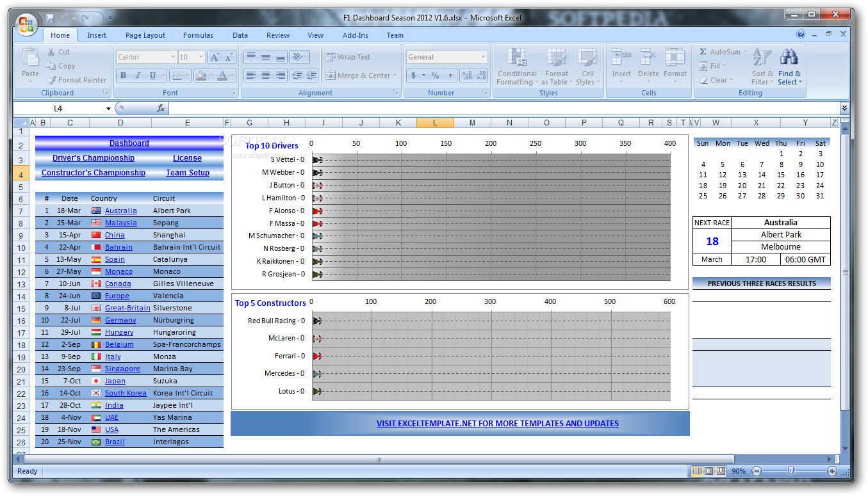Open the Insert ribbon tab
This screenshot has width=868, height=496.
coord(97,35)
